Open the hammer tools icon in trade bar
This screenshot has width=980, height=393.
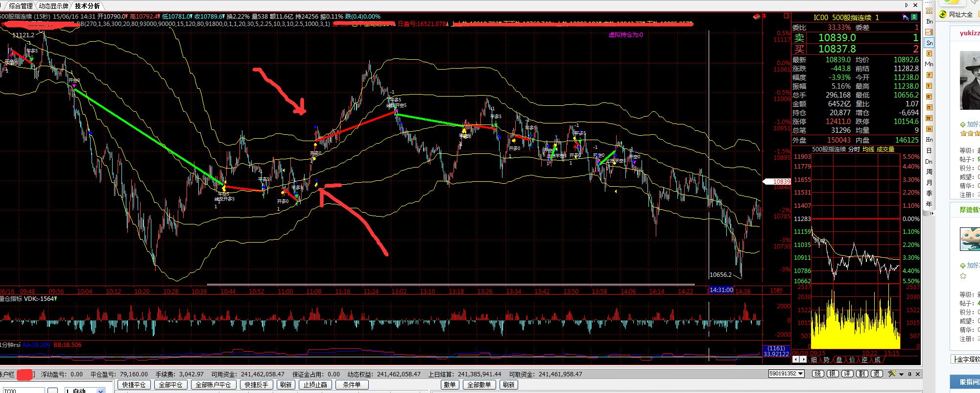892,373
